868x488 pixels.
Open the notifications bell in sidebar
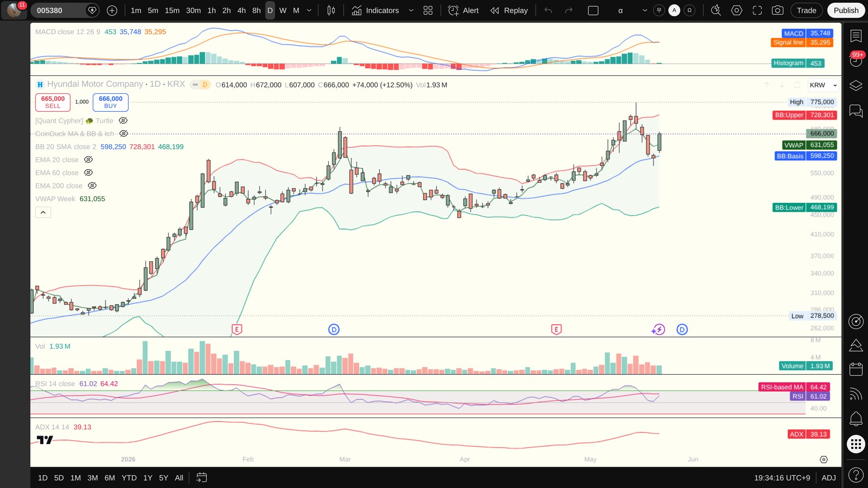(856, 419)
